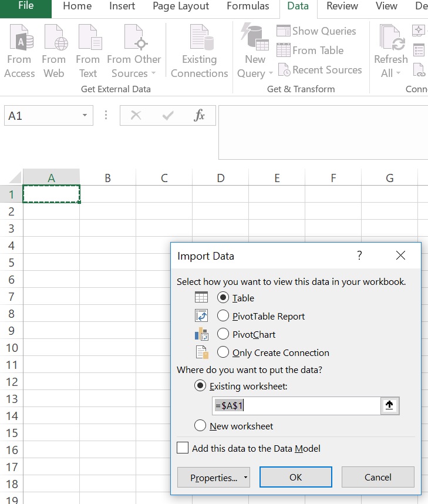The width and height of the screenshot is (428, 504).
Task: Select the Data tab
Action: [298, 6]
